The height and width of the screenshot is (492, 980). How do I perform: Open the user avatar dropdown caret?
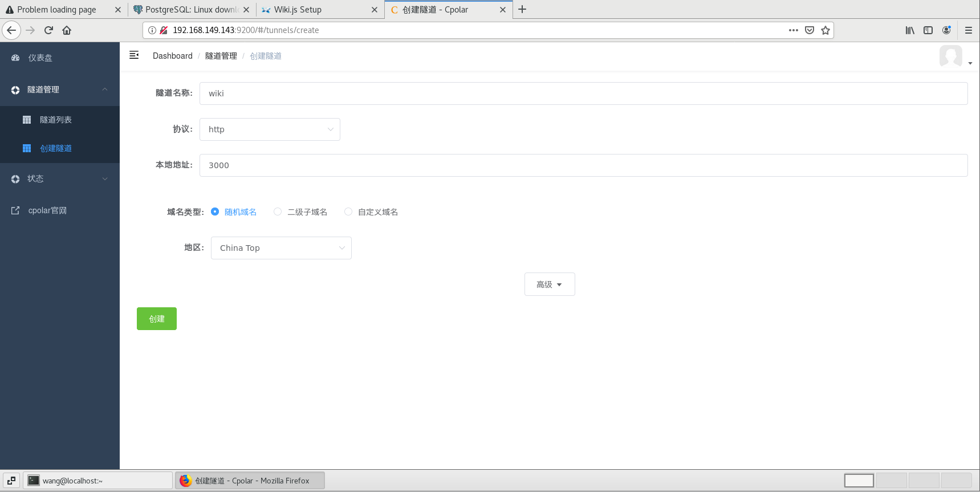coord(970,63)
